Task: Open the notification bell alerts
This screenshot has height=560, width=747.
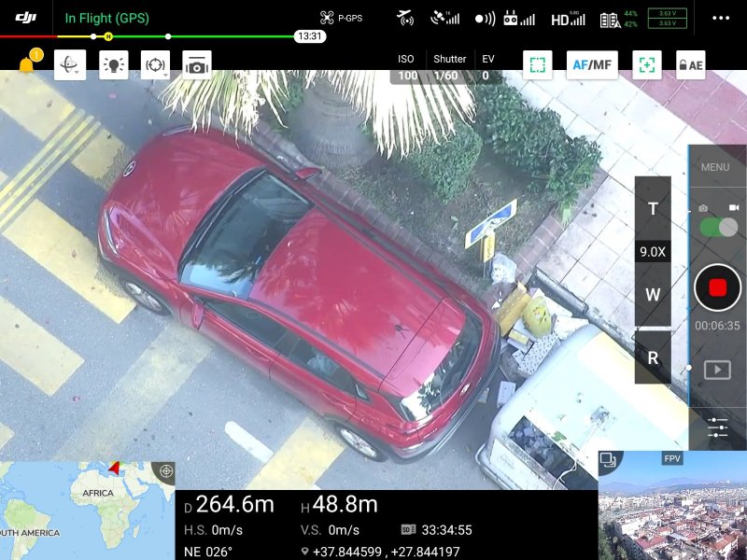Action: pyautogui.click(x=28, y=65)
